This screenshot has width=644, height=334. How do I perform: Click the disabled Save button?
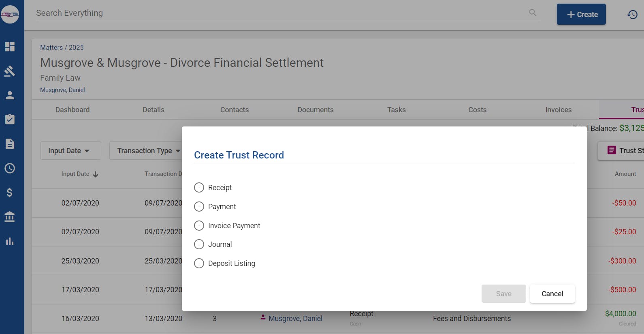point(504,294)
